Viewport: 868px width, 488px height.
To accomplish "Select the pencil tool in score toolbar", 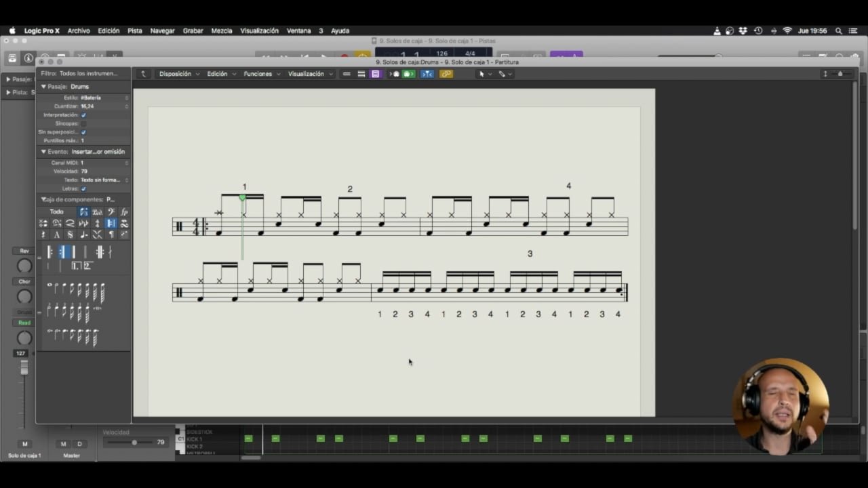I will coord(502,74).
